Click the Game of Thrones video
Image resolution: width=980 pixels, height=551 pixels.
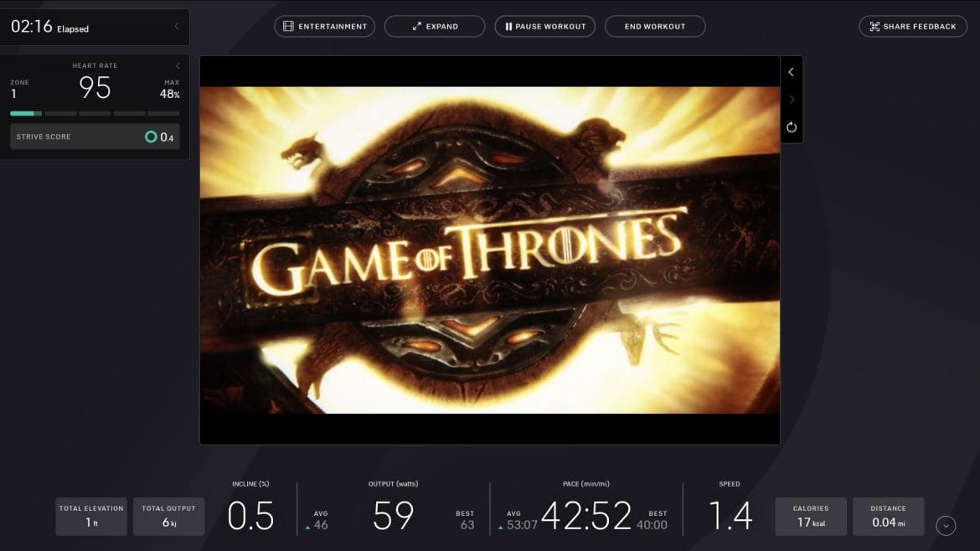(x=490, y=250)
